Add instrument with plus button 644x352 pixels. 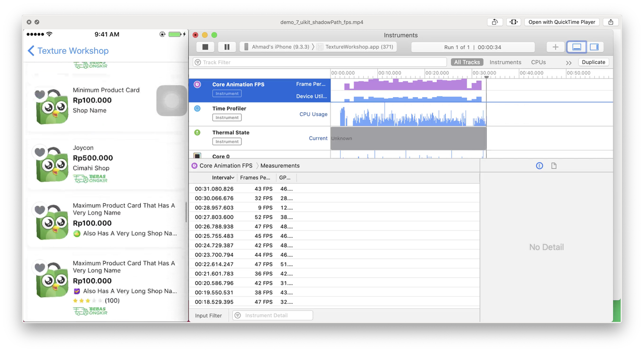pos(555,47)
